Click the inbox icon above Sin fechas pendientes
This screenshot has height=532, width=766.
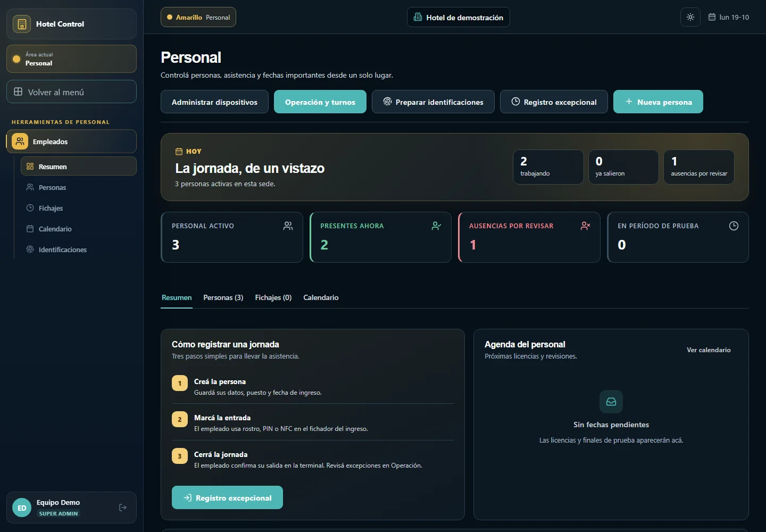[x=611, y=402]
